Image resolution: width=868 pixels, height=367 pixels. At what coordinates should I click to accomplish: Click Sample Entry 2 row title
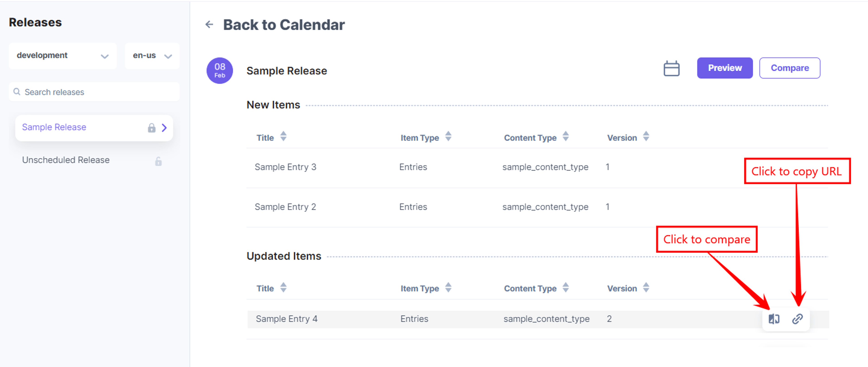pos(285,207)
